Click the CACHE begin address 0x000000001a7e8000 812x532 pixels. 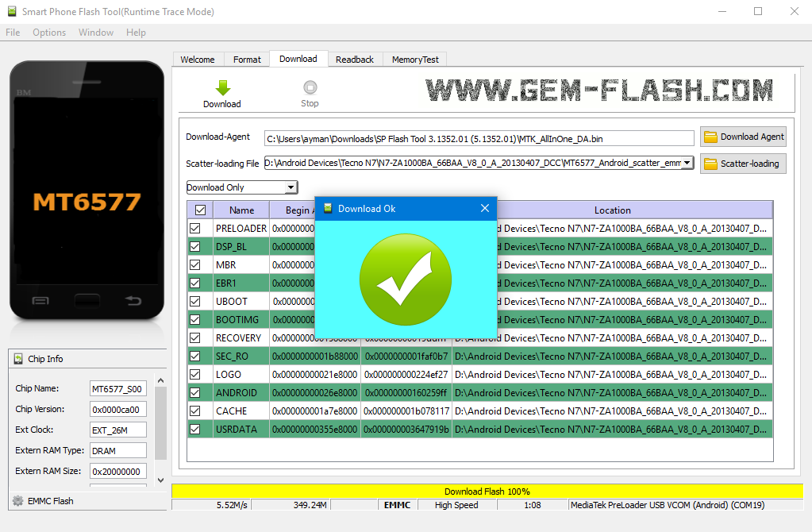click(x=315, y=411)
